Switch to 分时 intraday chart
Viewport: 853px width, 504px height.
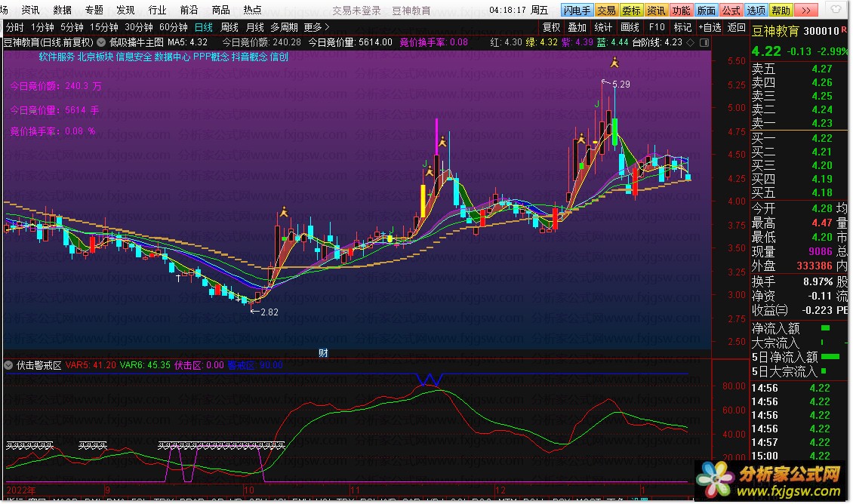click(14, 26)
